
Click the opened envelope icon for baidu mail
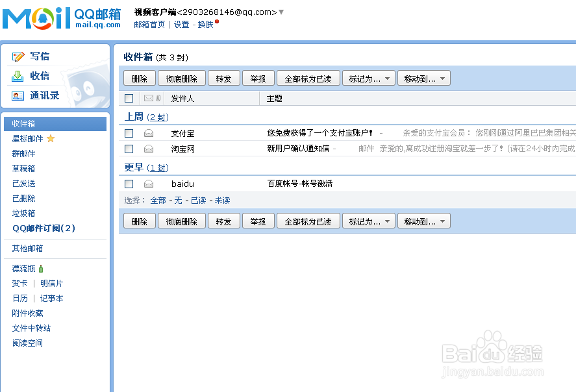[149, 184]
